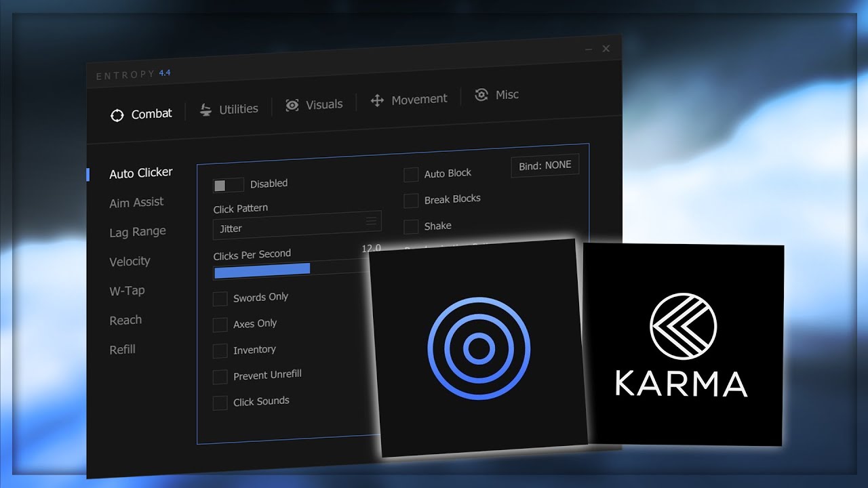Click the Karma logo tile
Viewport: 868px width, 488px height.
click(x=683, y=344)
